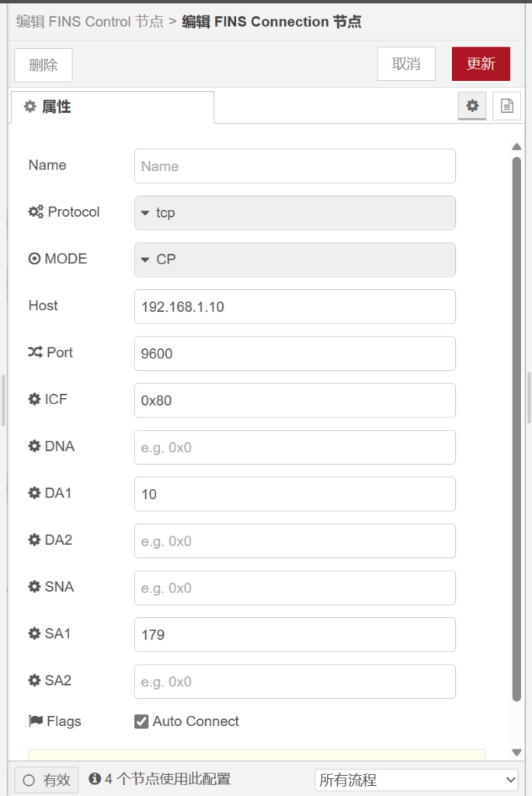This screenshot has height=796, width=532.
Task: Click the Port shuffle icon
Action: 35,352
